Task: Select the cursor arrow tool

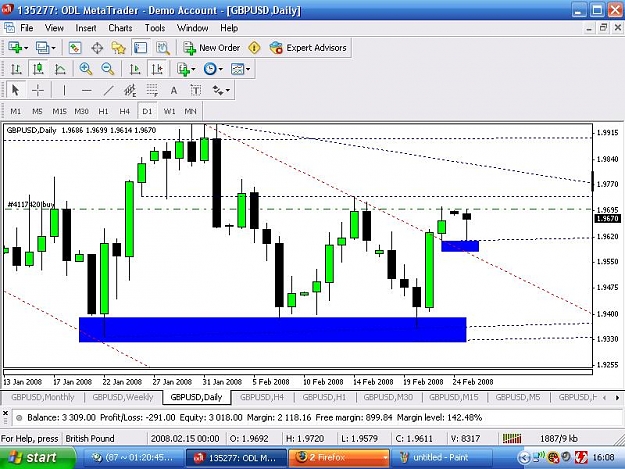Action: pos(16,90)
